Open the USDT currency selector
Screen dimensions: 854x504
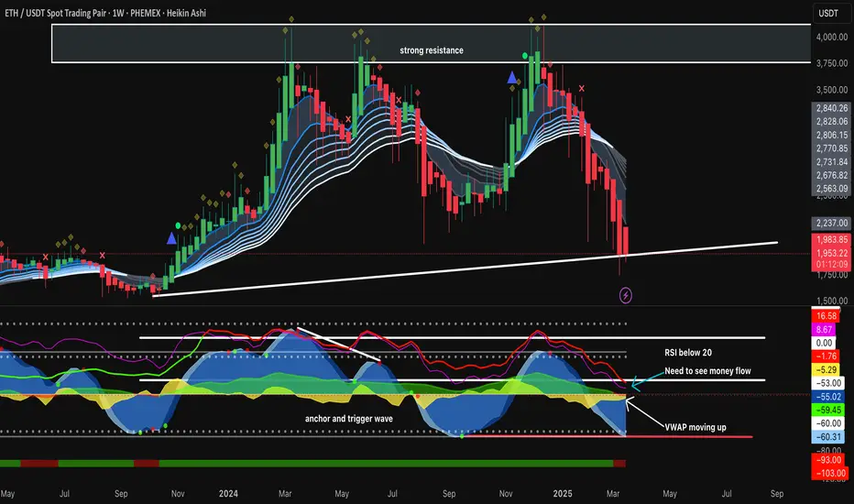point(828,13)
